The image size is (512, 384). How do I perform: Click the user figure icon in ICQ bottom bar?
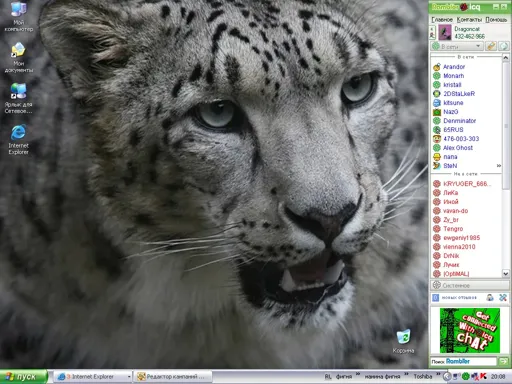click(490, 297)
